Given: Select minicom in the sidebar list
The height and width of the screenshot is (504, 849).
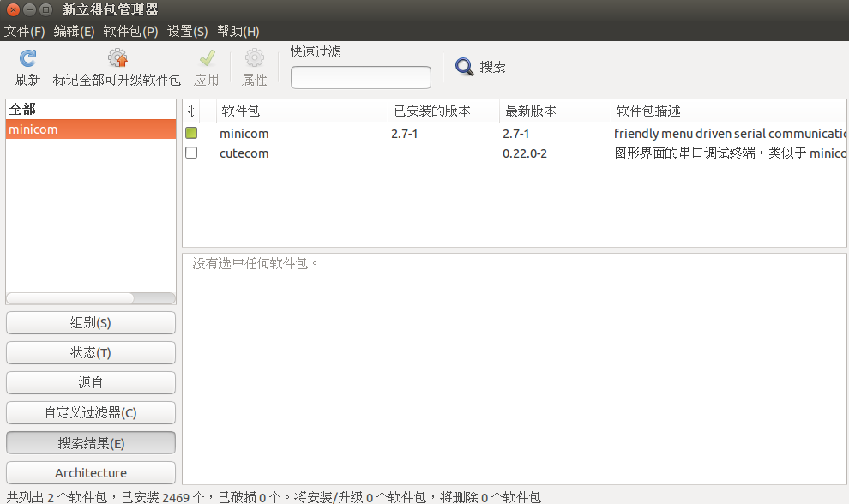Looking at the screenshot, I should click(90, 129).
